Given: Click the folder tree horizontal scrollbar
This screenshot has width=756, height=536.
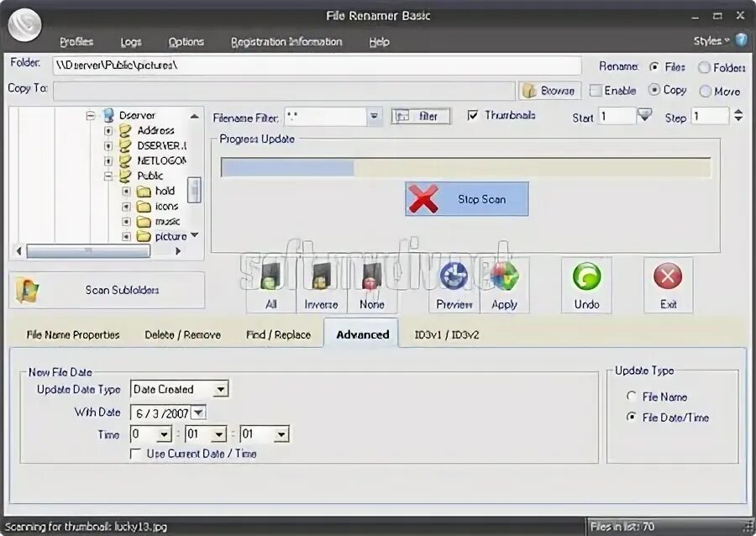Looking at the screenshot, I should [88, 251].
